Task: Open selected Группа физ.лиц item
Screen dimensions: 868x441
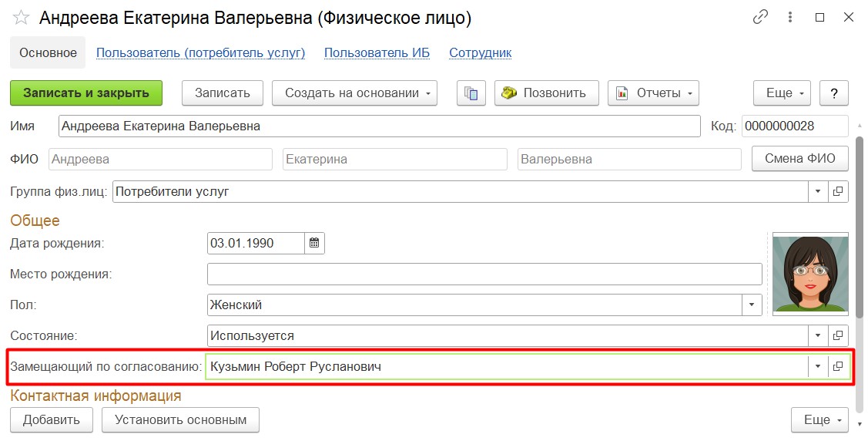Action: coord(838,191)
